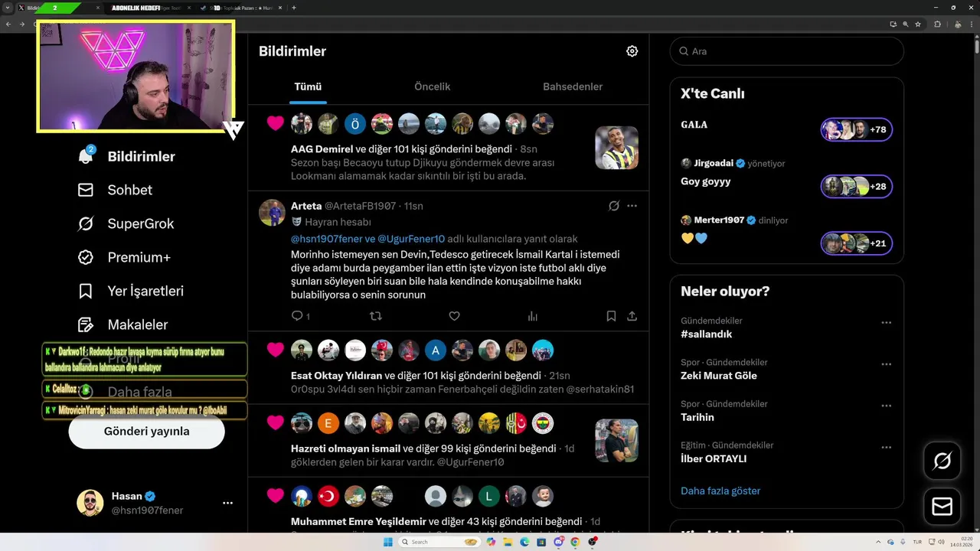Click reply icon on Arteta's tweet

pyautogui.click(x=297, y=315)
